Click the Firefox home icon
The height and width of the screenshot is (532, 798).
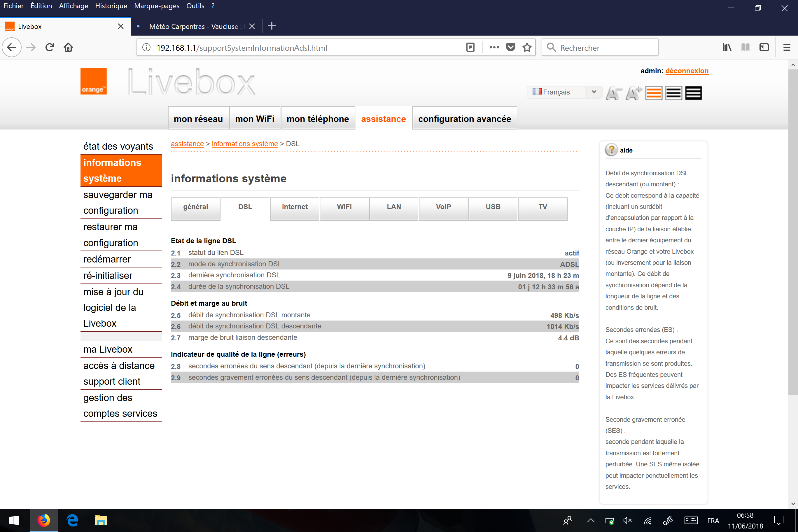(68, 48)
